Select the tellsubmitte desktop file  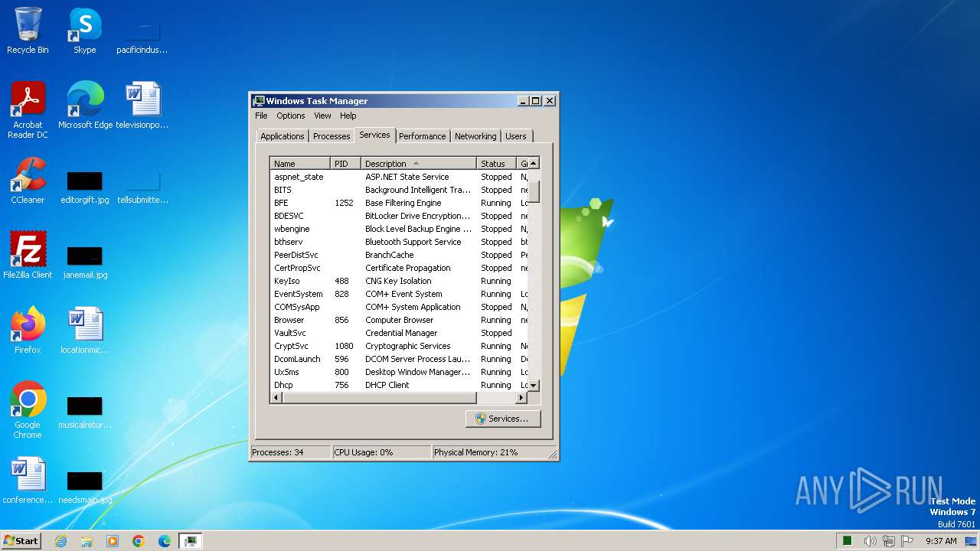(142, 188)
